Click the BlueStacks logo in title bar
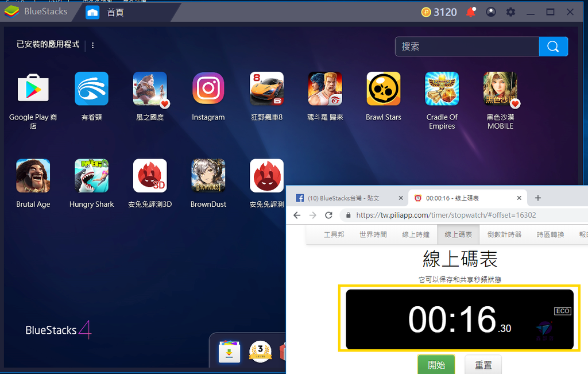 coord(12,11)
